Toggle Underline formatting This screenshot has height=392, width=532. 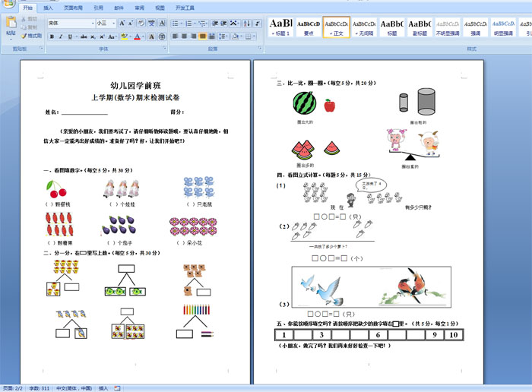click(70, 36)
